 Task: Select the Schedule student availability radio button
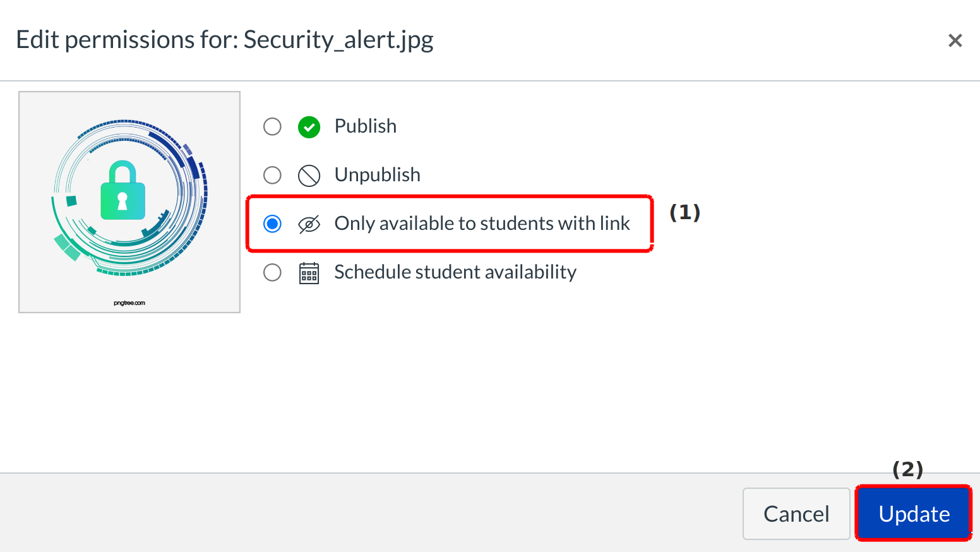click(272, 272)
